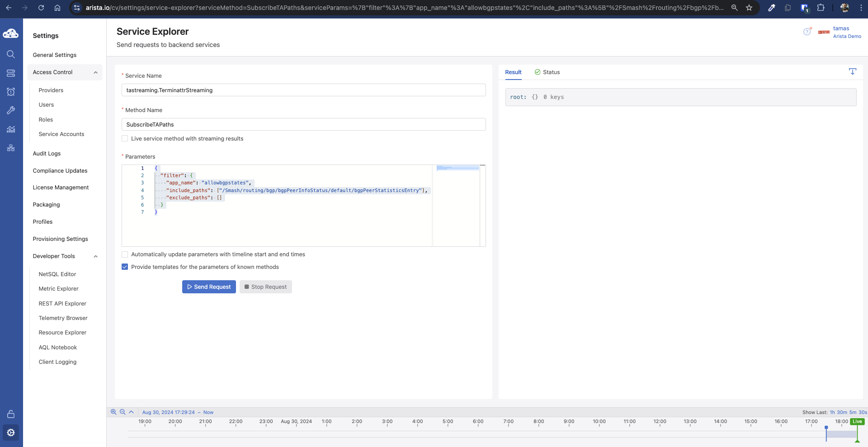Screen dimensions: 868x447
Task: Open the Dashboards chart icon in sidebar
Action: 11,129
